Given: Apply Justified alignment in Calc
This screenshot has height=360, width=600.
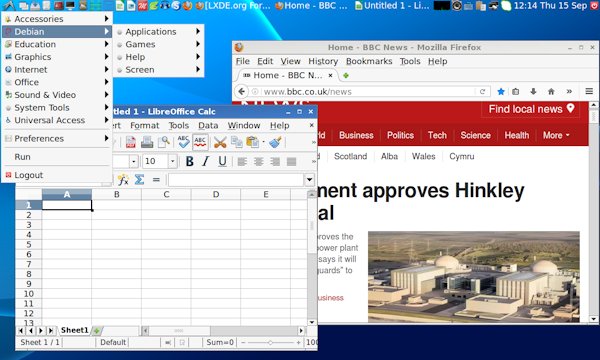Looking at the screenshot, I should pyautogui.click(x=292, y=162).
